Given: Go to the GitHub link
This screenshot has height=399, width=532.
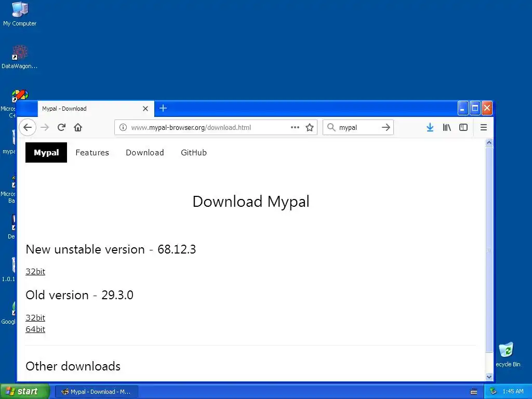Looking at the screenshot, I should point(194,153).
